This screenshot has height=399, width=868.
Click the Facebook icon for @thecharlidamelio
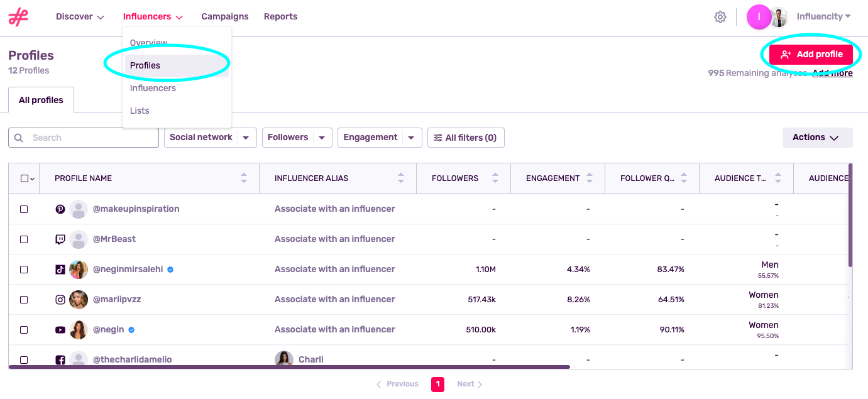click(60, 359)
